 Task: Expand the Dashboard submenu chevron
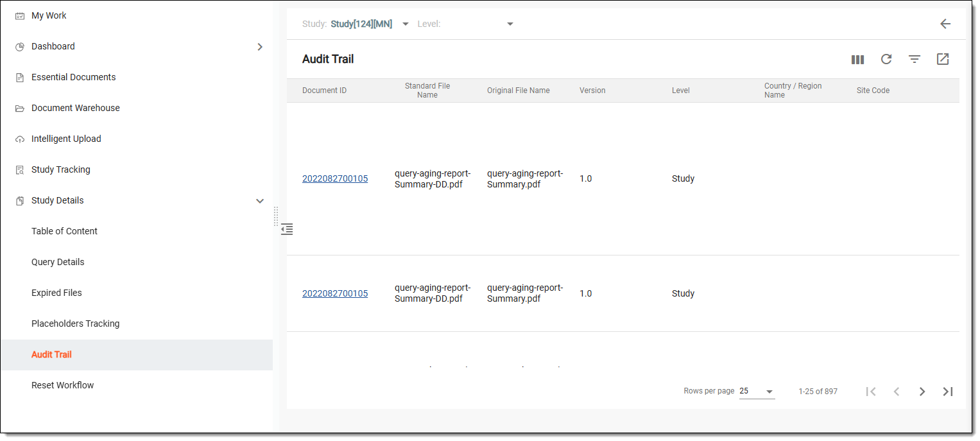[260, 47]
